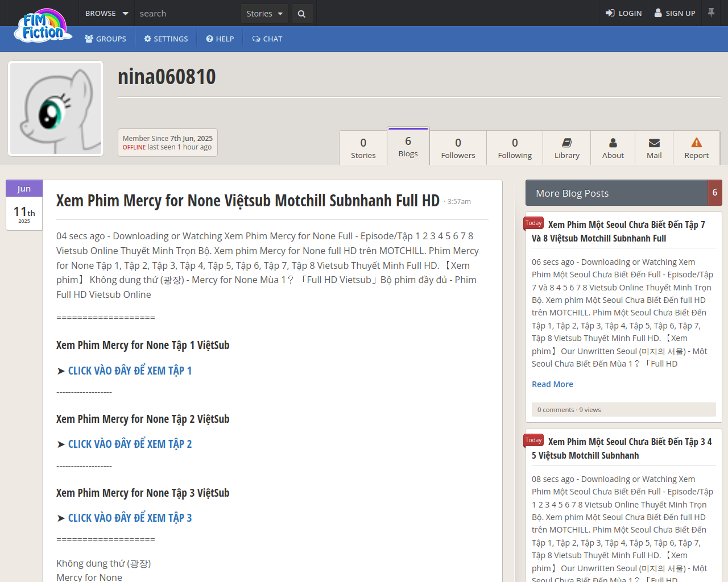Click the Today tag on Tập 7 Và 8 post
This screenshot has height=582, width=728.
533,223
